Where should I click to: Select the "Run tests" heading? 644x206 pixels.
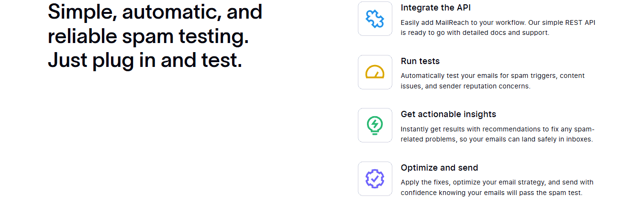coord(420,61)
